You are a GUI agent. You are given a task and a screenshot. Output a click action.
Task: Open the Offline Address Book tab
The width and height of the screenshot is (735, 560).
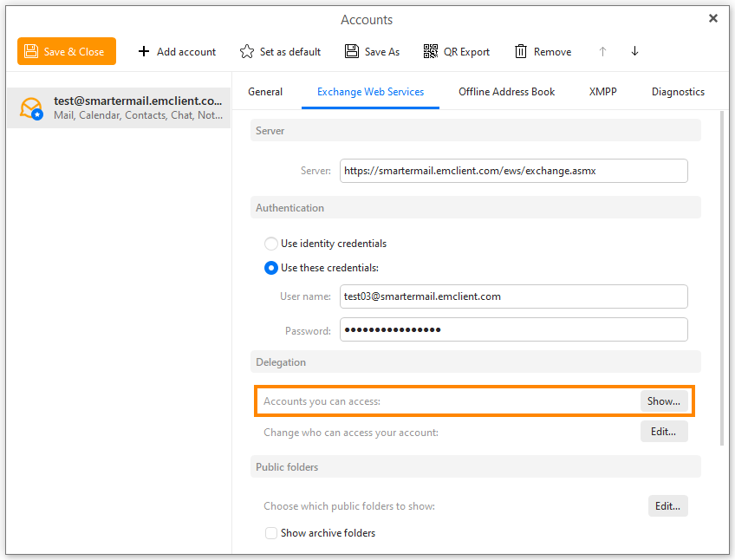pos(506,92)
